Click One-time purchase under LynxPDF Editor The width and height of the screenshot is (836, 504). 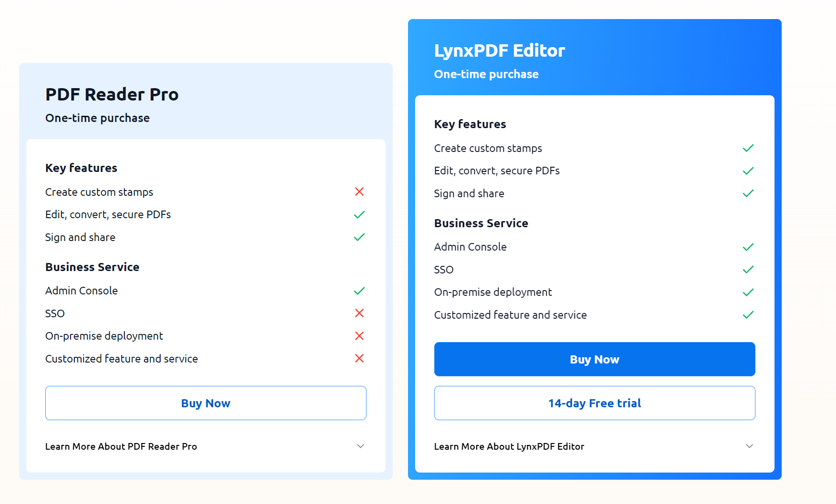pyautogui.click(x=486, y=74)
